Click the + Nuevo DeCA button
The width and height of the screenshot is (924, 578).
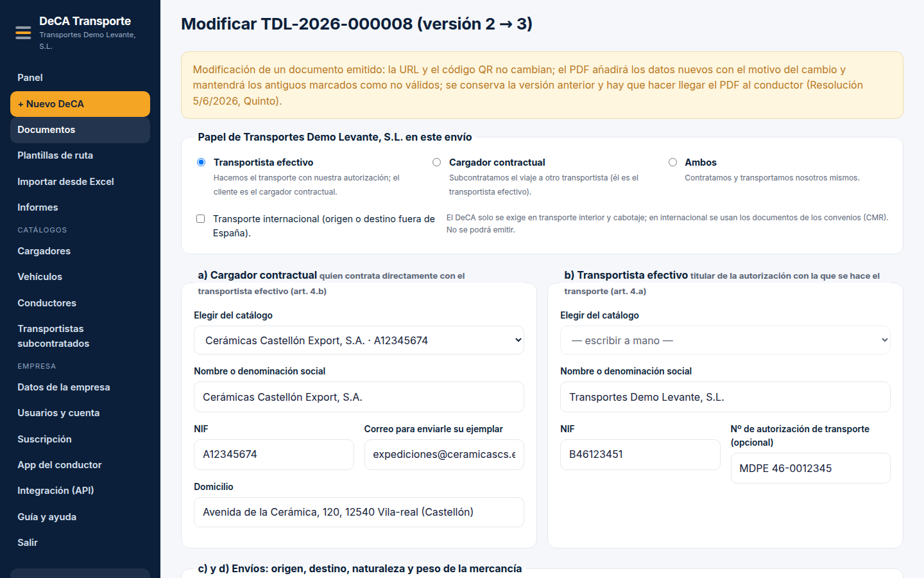coord(80,104)
